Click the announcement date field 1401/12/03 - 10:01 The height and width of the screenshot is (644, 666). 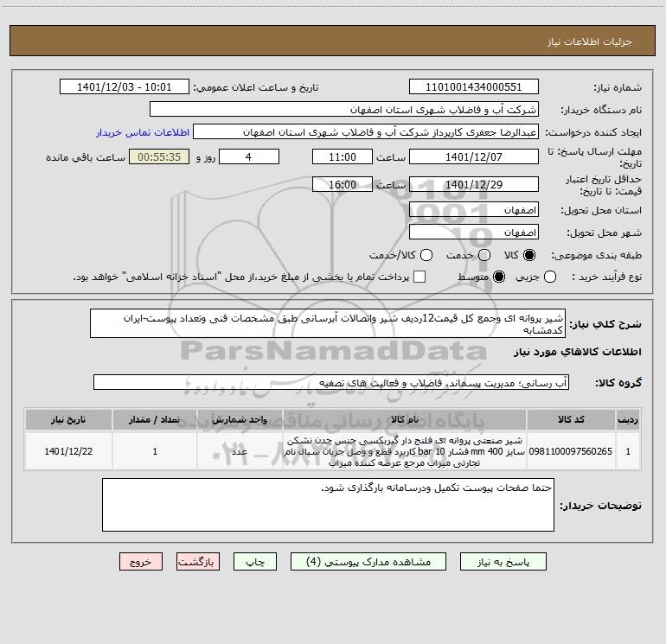124,87
